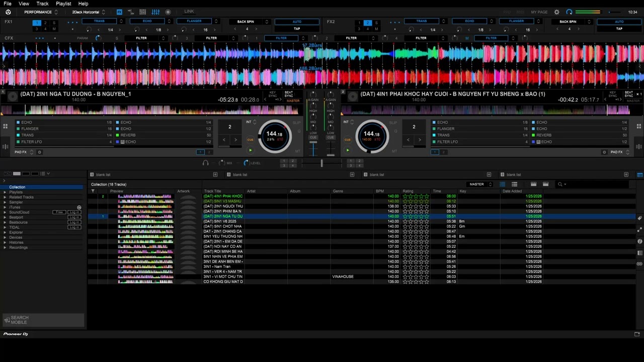Toggle the sampler grid icon
The width and height of the screenshot is (644, 362).
pyautogui.click(x=143, y=12)
